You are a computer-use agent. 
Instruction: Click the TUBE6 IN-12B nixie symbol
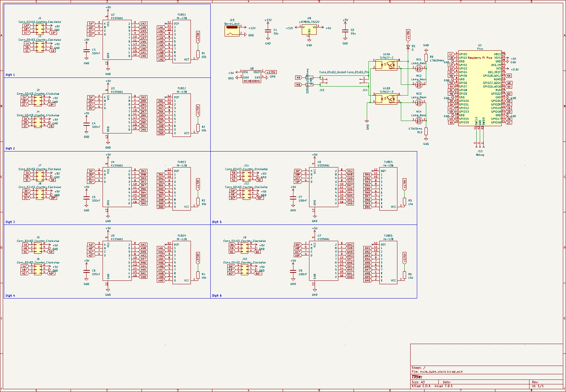tap(388, 262)
